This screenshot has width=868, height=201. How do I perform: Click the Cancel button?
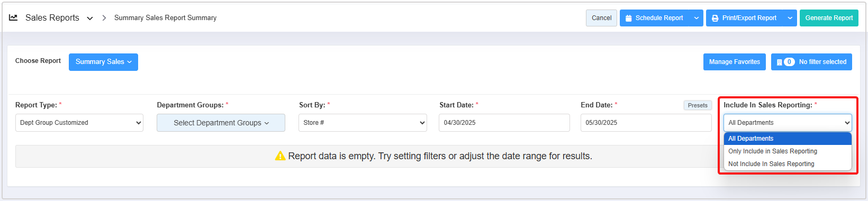click(601, 18)
